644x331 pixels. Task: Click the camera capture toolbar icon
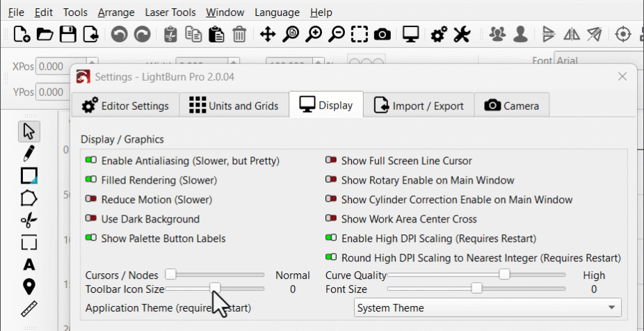(382, 33)
